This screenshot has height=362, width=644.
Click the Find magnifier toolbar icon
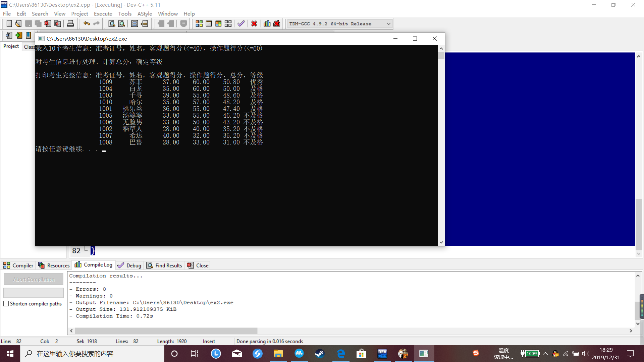pyautogui.click(x=112, y=24)
